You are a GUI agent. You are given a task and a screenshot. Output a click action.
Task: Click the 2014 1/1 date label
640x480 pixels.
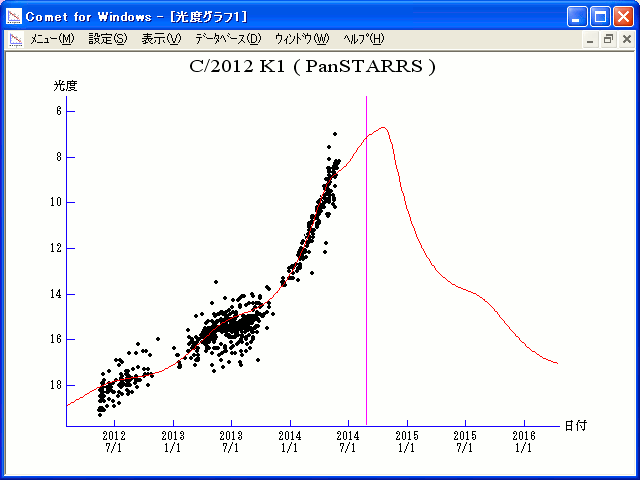[290, 442]
